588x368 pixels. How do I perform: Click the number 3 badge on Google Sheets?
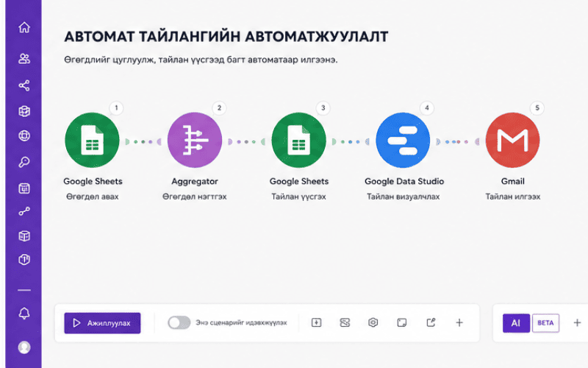[x=323, y=108]
